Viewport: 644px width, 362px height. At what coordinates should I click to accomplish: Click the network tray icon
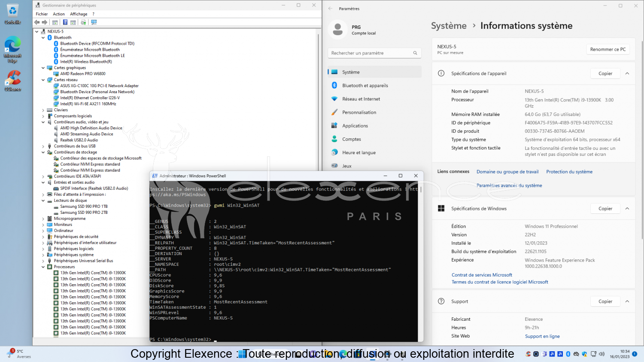593,354
